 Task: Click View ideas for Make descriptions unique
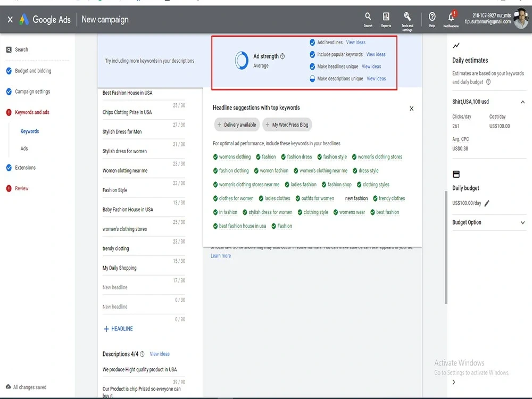tap(376, 78)
